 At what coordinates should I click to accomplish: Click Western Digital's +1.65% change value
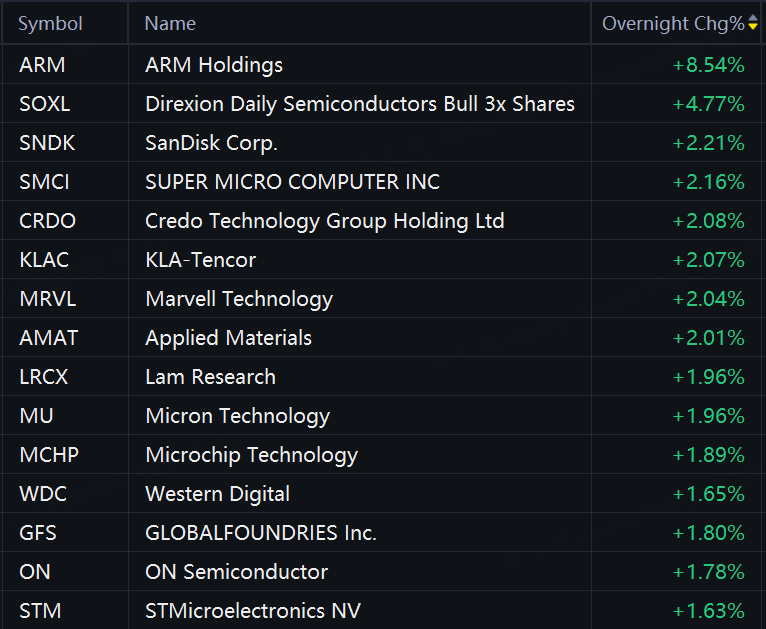708,494
